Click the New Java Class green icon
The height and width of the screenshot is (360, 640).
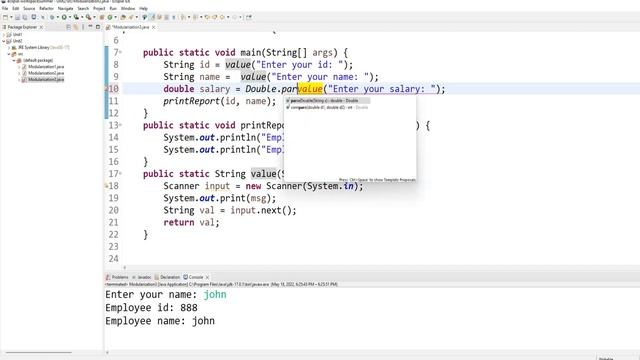point(110,17)
